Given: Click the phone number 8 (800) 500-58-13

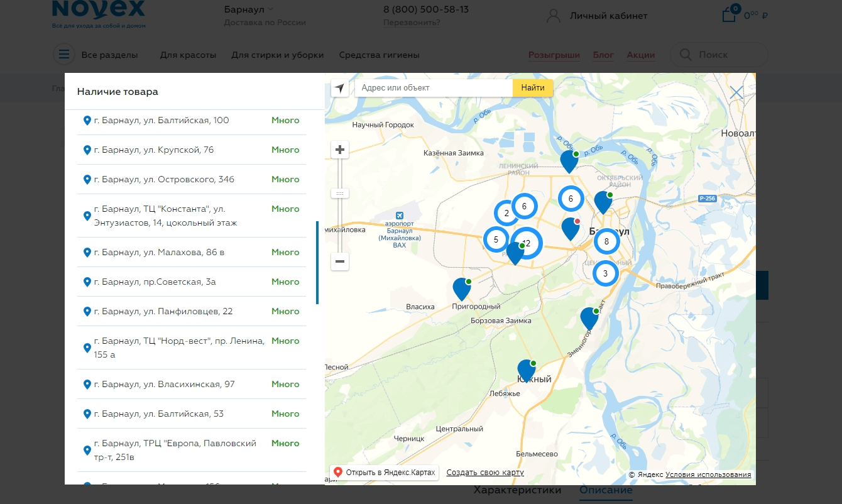Looking at the screenshot, I should coord(426,9).
